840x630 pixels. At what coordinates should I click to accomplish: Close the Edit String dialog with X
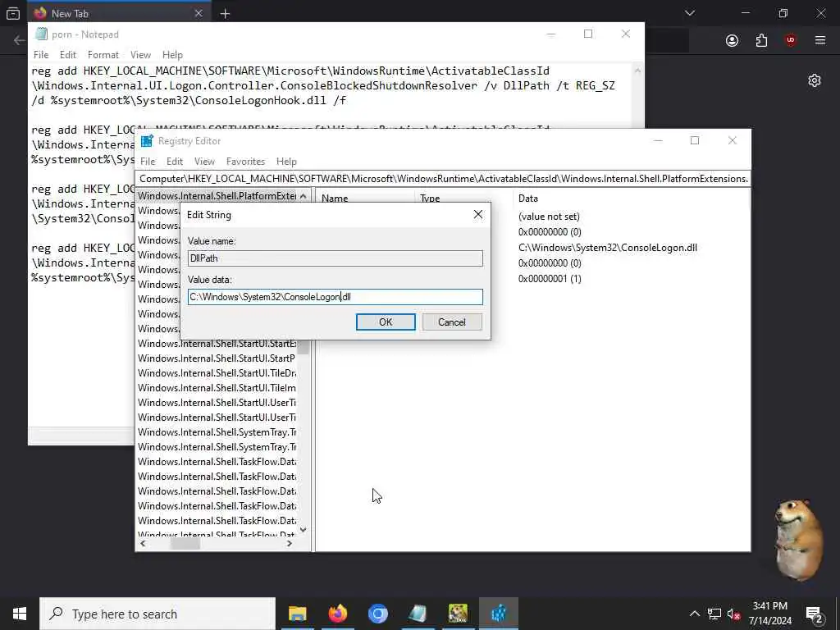[x=478, y=214]
